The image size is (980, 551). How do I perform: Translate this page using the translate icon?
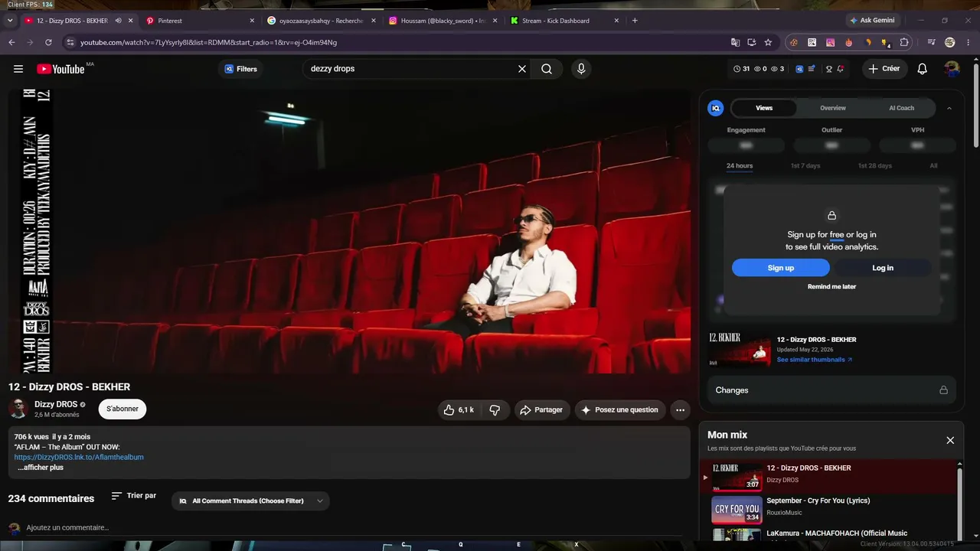point(735,42)
